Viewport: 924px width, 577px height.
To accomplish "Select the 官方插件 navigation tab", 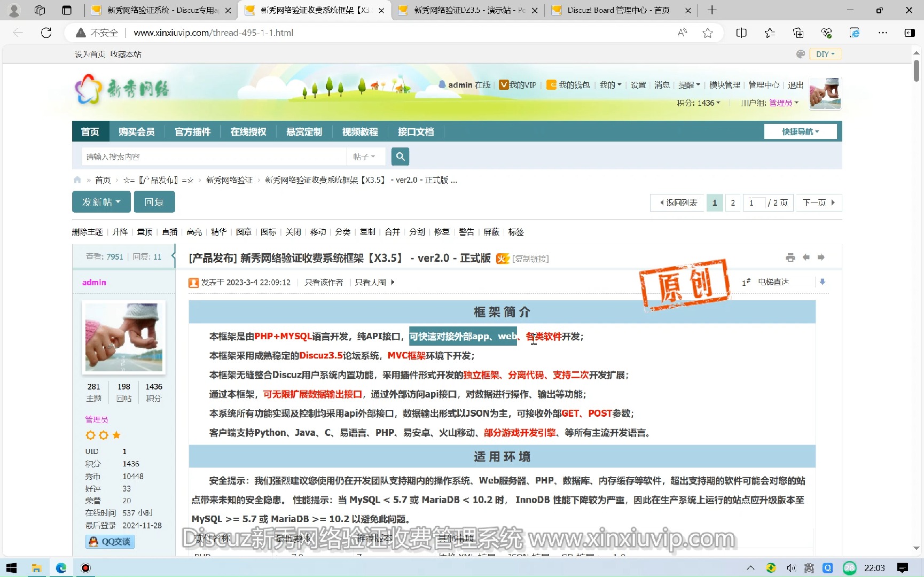I will coord(193,131).
